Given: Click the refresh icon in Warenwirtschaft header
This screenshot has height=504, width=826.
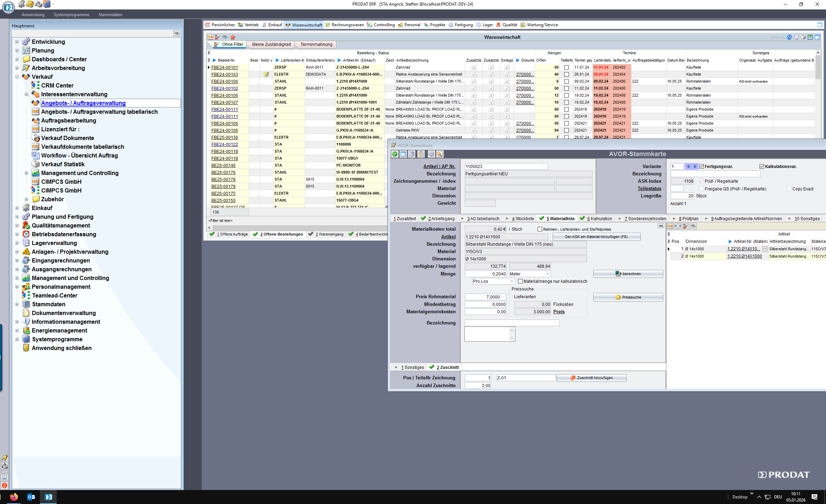Looking at the screenshot, I should point(789,37).
